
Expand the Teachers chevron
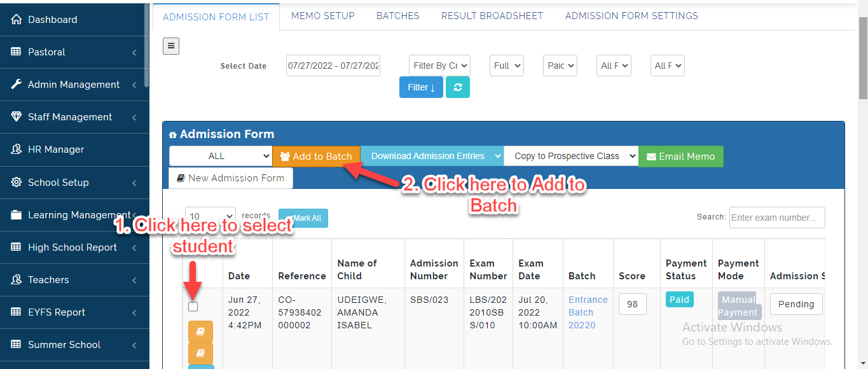(134, 280)
